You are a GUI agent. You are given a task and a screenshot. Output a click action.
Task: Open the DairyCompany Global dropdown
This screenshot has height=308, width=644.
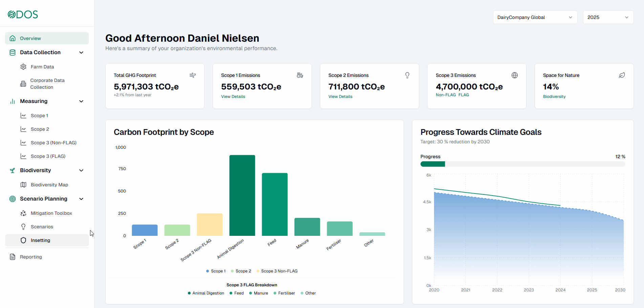tap(535, 17)
